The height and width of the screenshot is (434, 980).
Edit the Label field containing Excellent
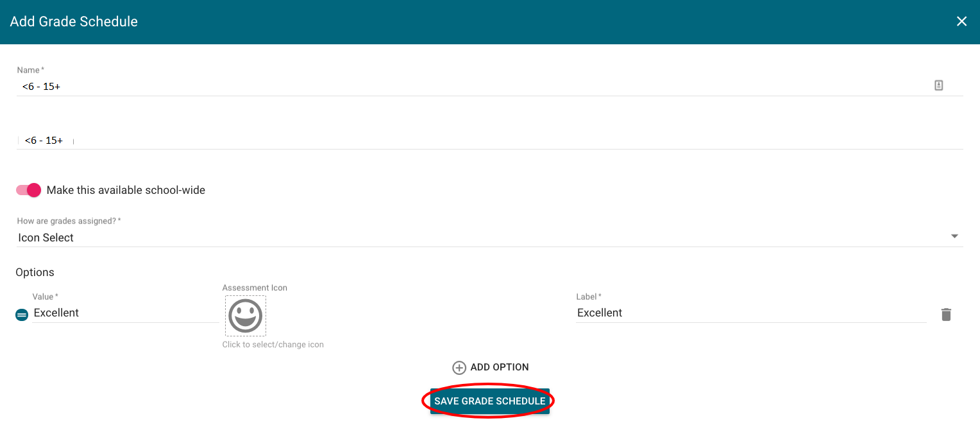pos(750,313)
